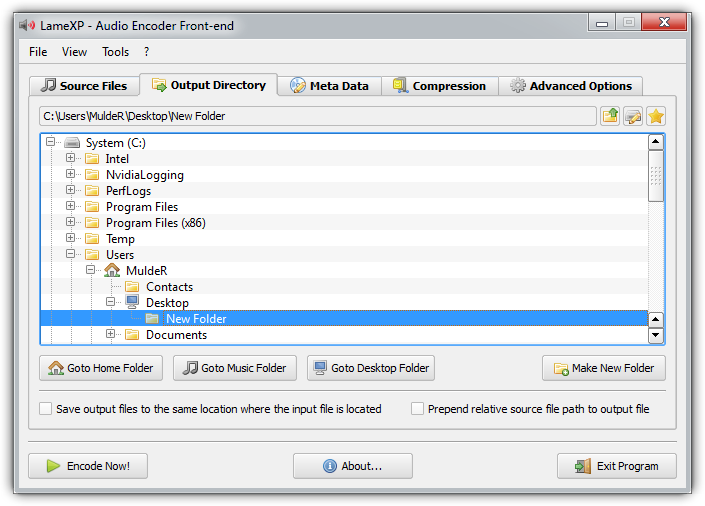
Task: Click the output path text field
Action: pos(318,116)
